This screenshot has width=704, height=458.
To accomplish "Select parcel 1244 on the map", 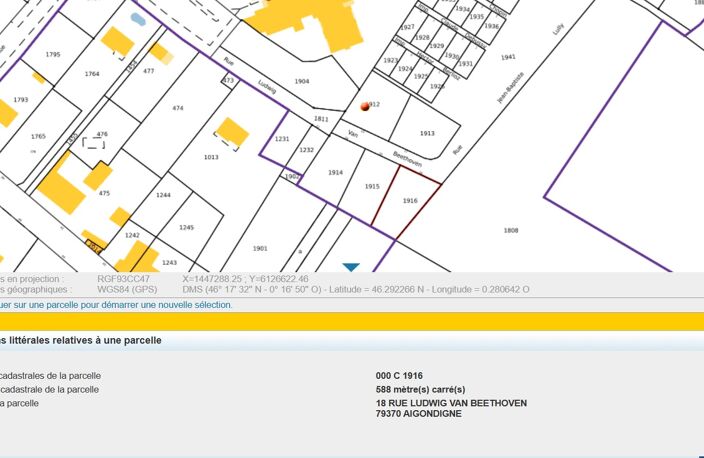I will tap(163, 195).
